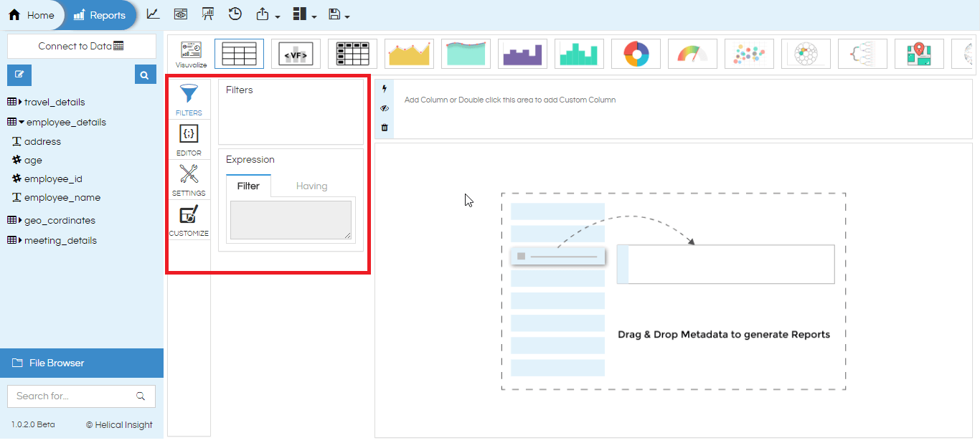Open the Filters funnel icon panel
The image size is (980, 443).
click(x=189, y=99)
